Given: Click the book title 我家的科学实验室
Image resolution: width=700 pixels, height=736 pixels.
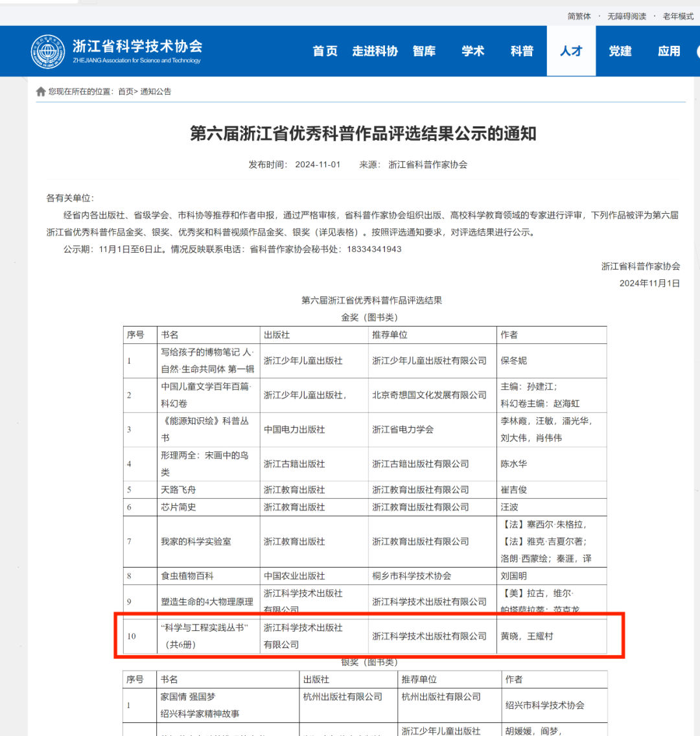Looking at the screenshot, I should [196, 542].
